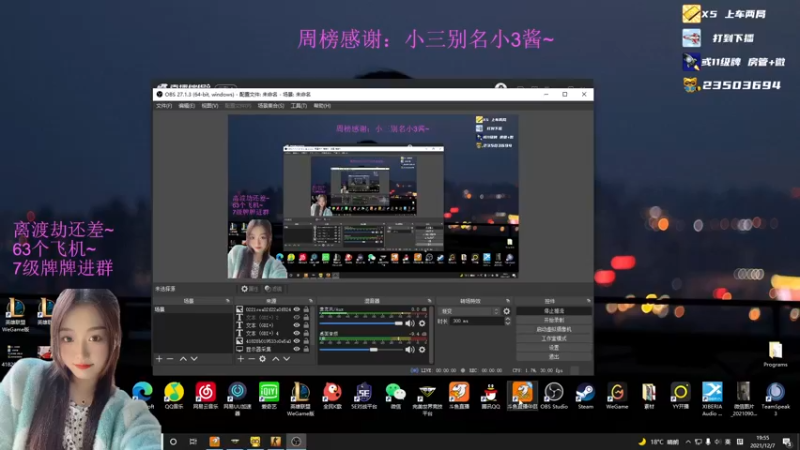
Task: Open the 视图(V) menu in OBS
Action: pos(210,106)
